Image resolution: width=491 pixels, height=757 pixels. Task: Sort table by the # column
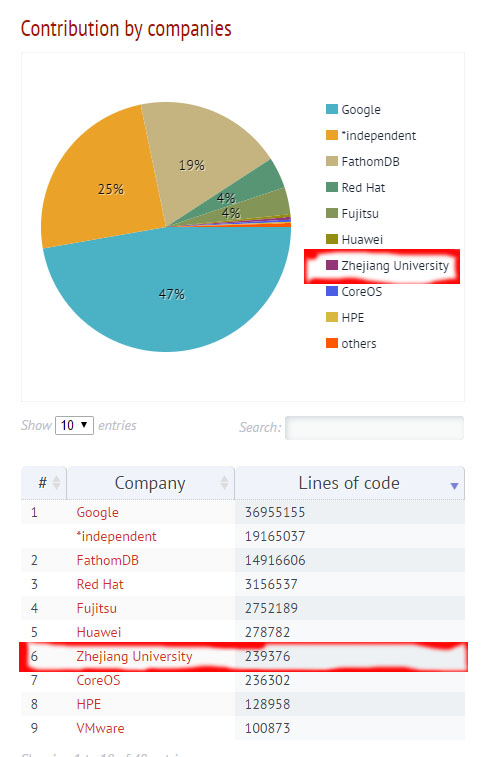(x=43, y=483)
